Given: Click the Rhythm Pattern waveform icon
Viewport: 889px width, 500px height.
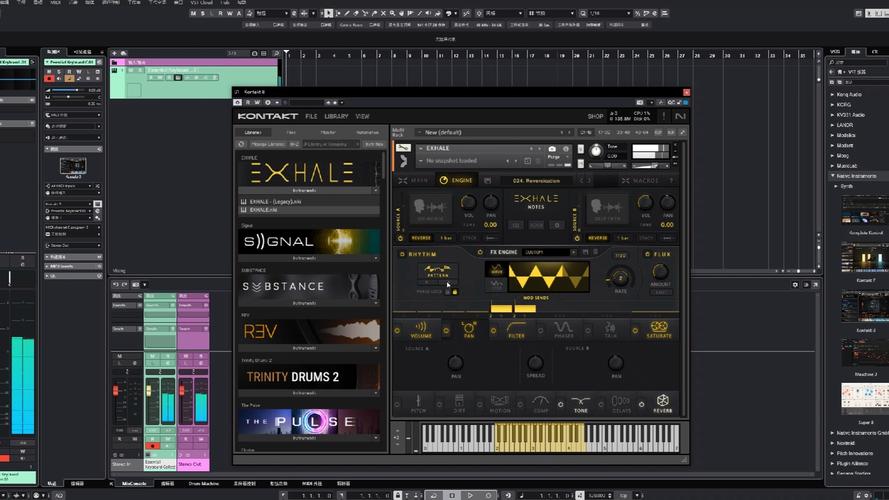Looking at the screenshot, I should click(437, 270).
